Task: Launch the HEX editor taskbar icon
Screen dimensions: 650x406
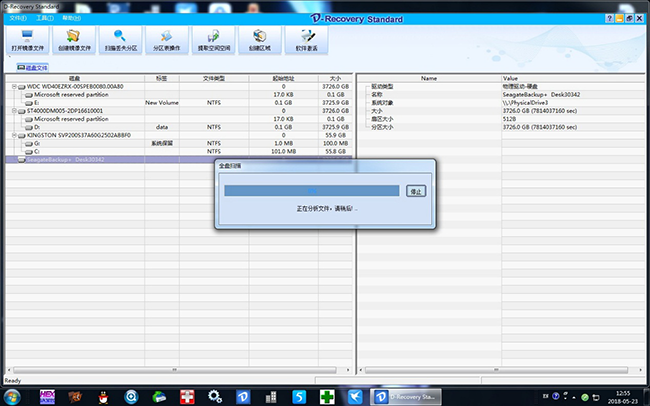Action: 47,397
